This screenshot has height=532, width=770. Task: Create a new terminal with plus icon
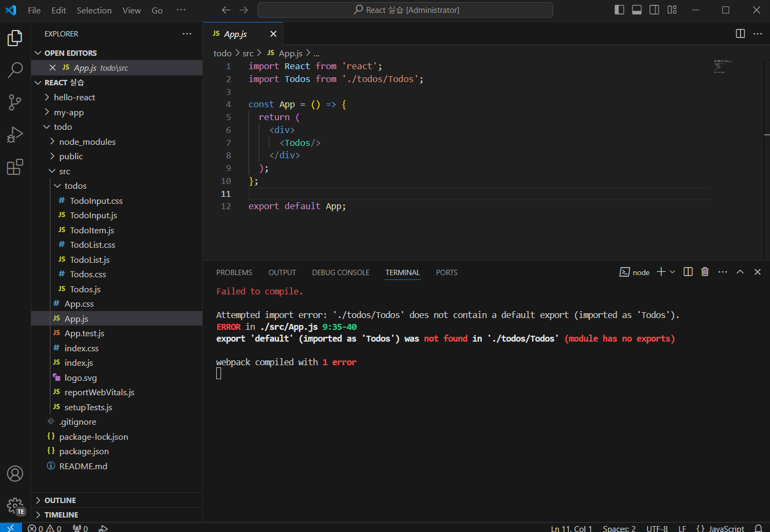tap(661, 272)
